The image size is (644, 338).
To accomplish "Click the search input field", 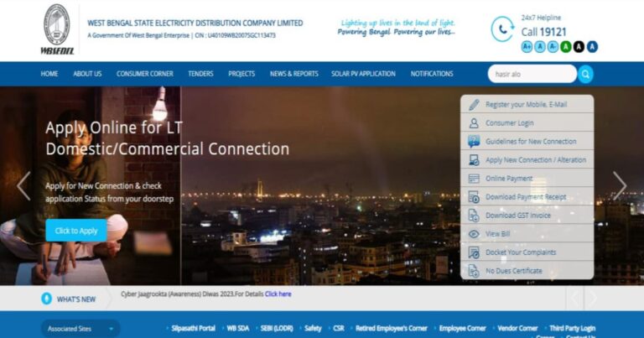I will click(531, 74).
